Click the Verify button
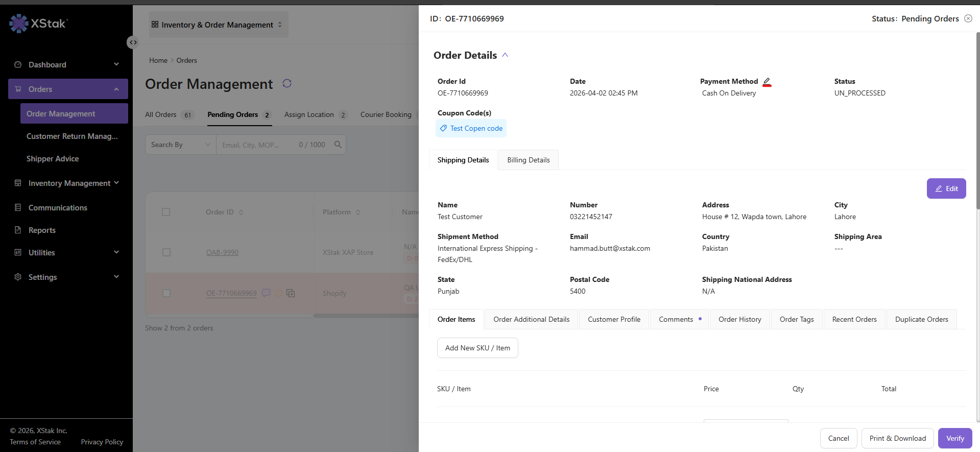The image size is (980, 452). tap(955, 438)
